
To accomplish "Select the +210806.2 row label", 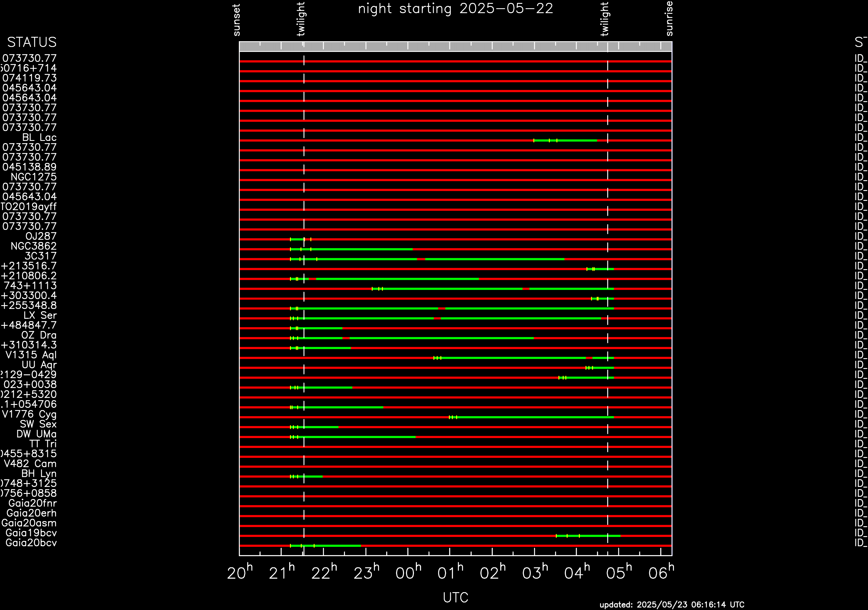I will click(x=29, y=276).
